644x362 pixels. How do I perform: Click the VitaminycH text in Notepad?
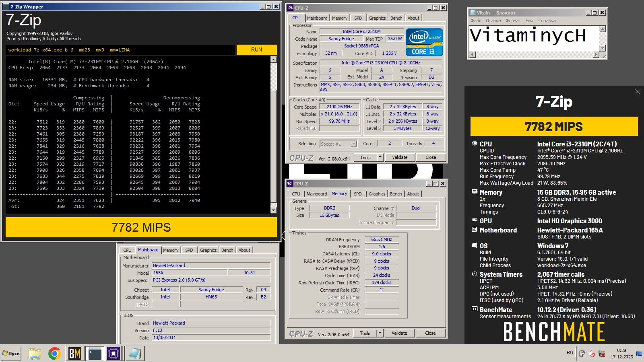(528, 35)
